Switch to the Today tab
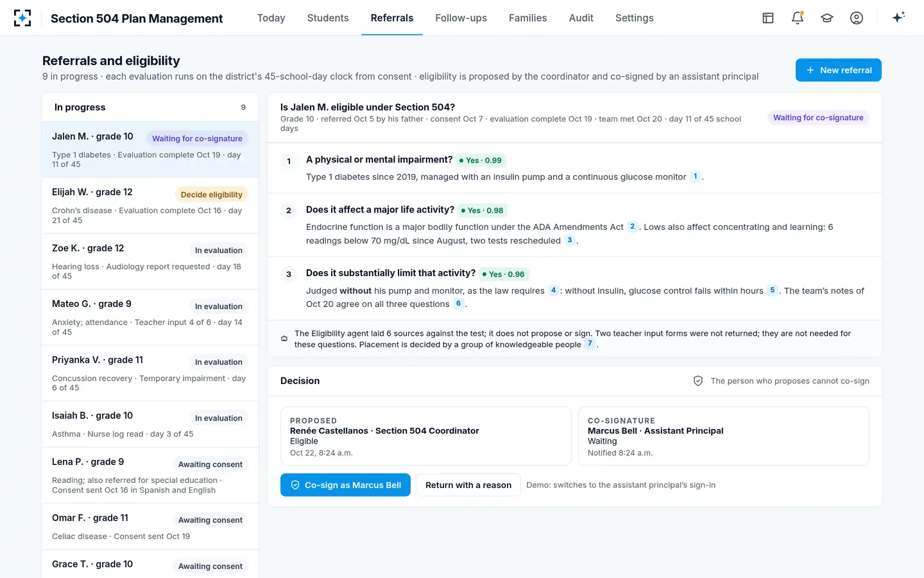This screenshot has height=578, width=924. click(271, 18)
